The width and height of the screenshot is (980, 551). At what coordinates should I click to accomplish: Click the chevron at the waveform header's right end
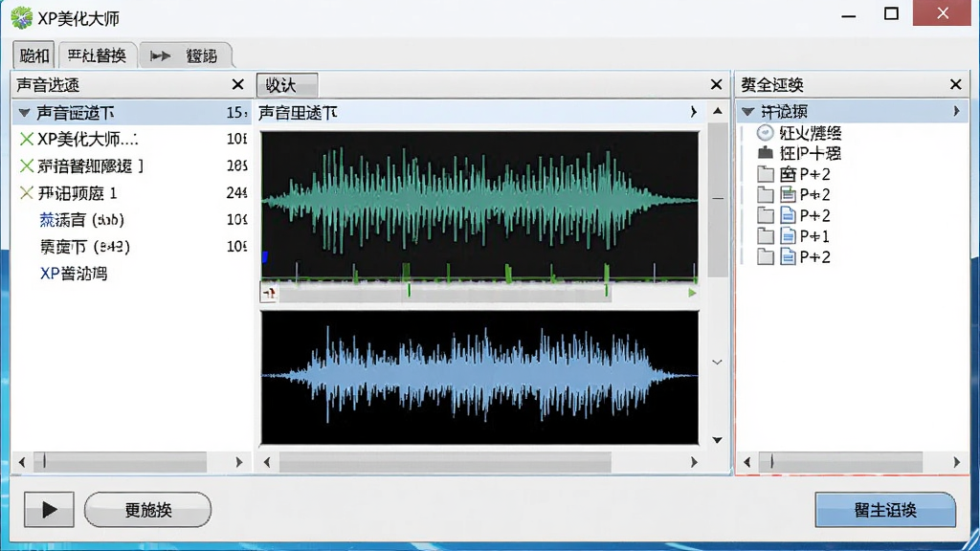tap(693, 112)
